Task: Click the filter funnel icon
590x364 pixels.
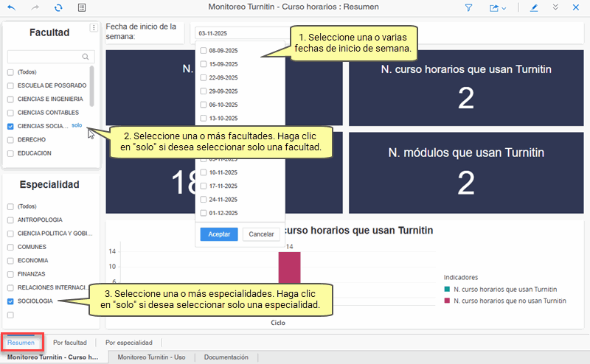Action: click(468, 7)
